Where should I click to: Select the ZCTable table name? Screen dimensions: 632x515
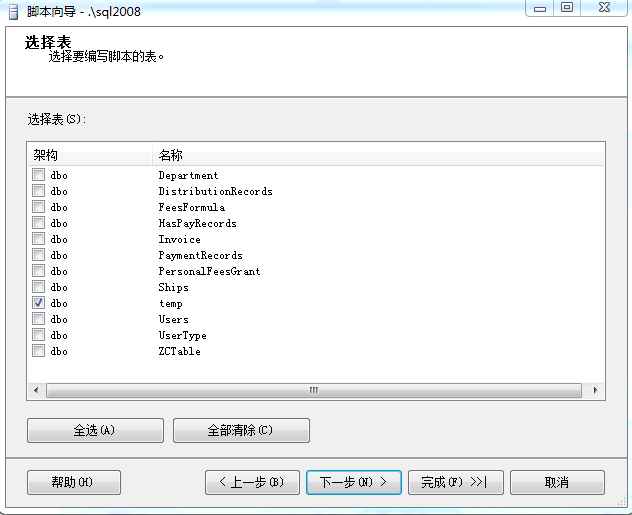[x=179, y=351]
